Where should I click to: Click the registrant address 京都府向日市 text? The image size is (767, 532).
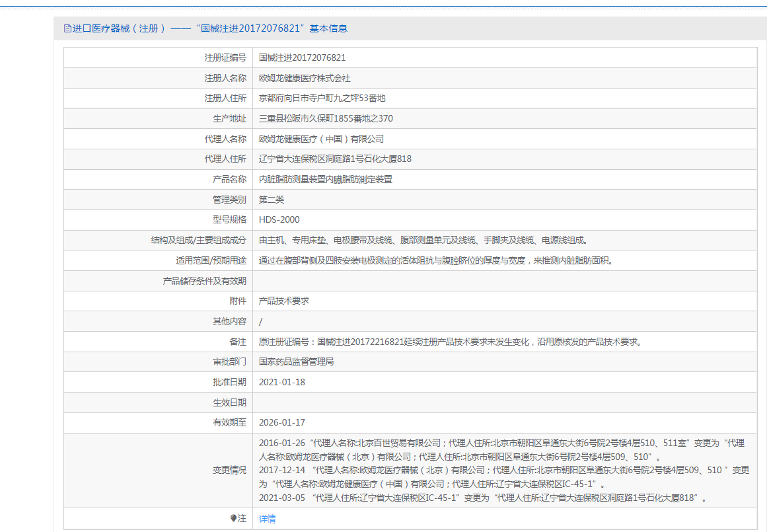322,98
